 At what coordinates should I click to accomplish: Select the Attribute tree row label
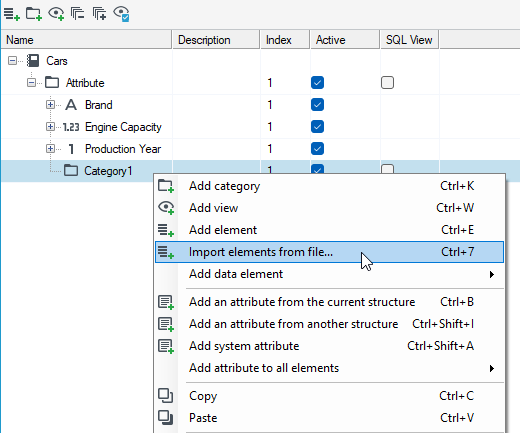85,83
